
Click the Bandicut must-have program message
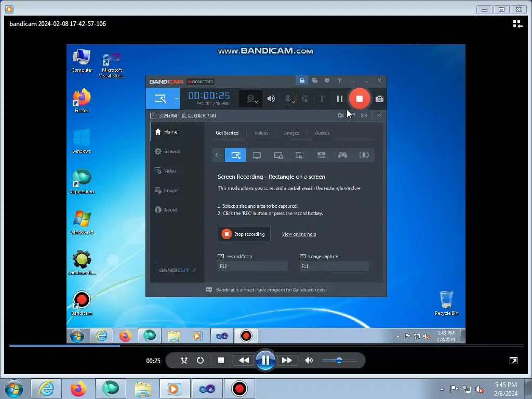(x=271, y=290)
